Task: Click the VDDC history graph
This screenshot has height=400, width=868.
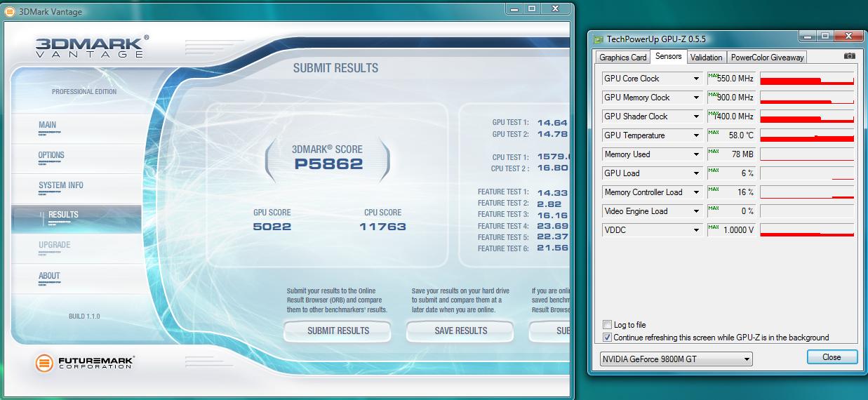Action: pos(807,230)
